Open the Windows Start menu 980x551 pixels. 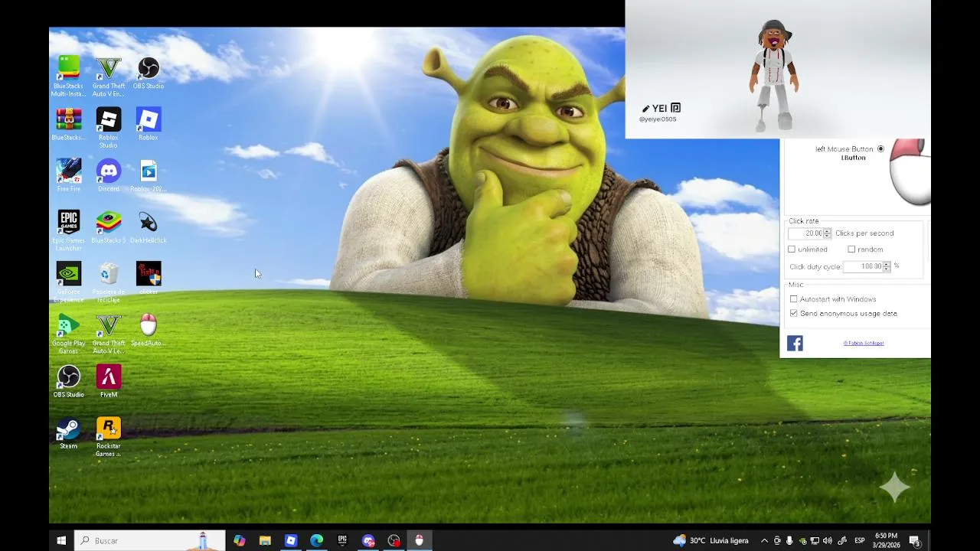tap(61, 540)
